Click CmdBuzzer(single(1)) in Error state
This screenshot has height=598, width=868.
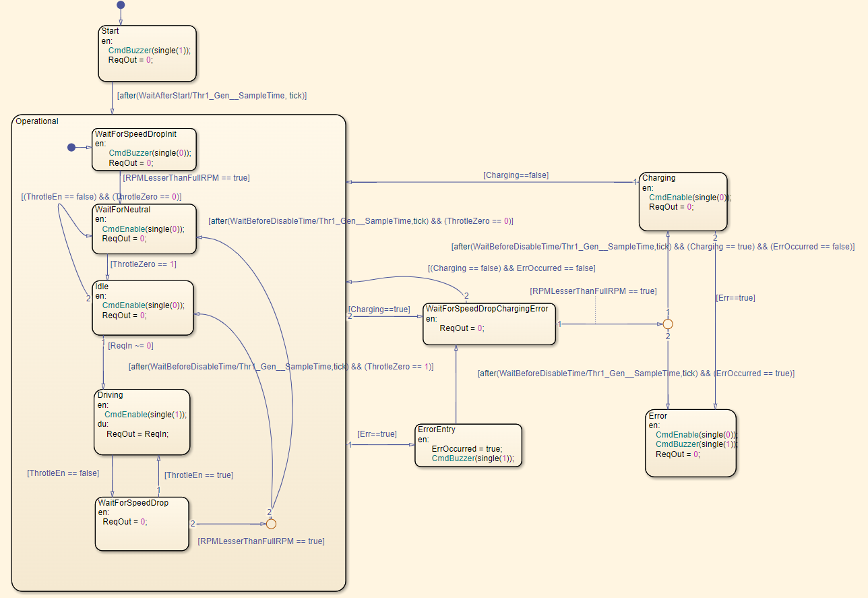[697, 444]
